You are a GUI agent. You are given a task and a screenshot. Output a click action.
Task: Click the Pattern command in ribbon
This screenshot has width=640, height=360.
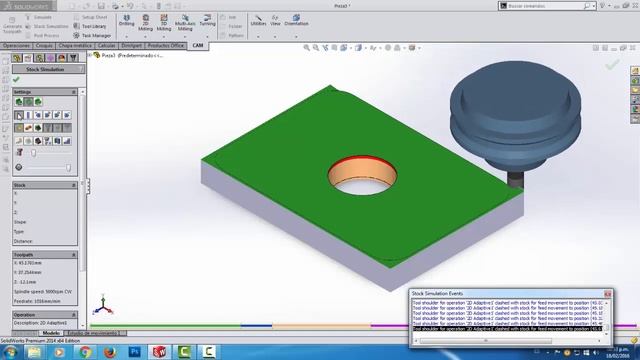click(x=232, y=36)
